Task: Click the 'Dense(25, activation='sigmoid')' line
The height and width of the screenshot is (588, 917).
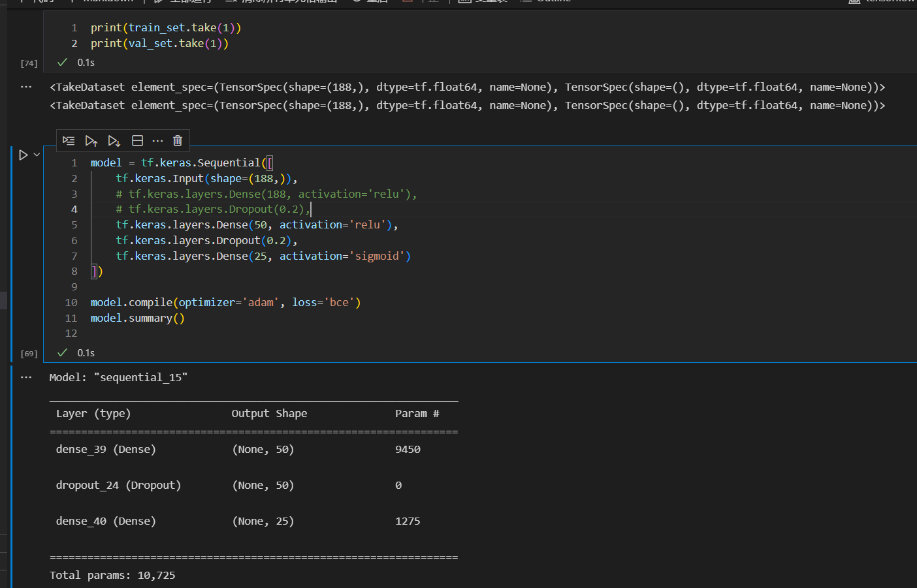Action: [263, 256]
